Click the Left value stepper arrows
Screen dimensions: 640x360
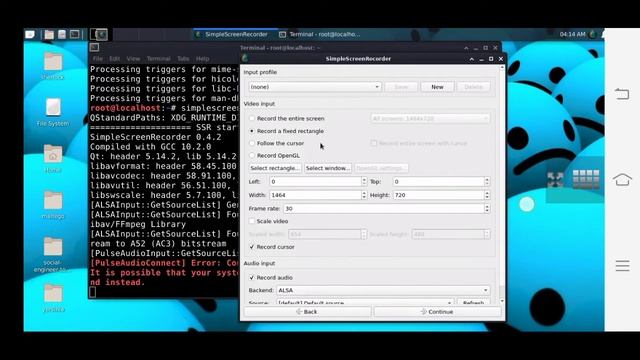pos(364,182)
